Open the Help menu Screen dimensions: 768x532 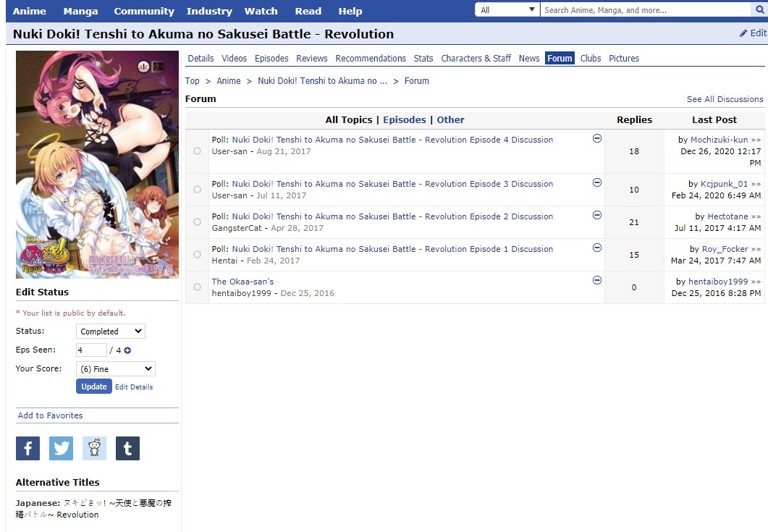(x=350, y=11)
